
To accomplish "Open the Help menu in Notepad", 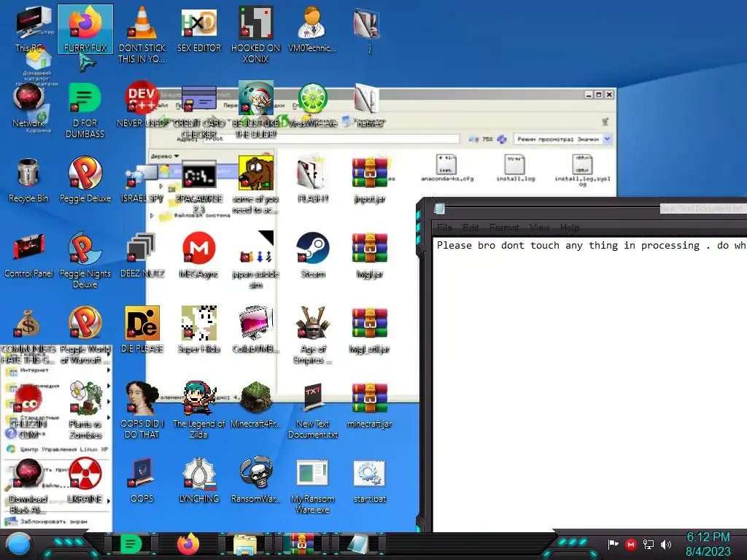I will 570,227.
